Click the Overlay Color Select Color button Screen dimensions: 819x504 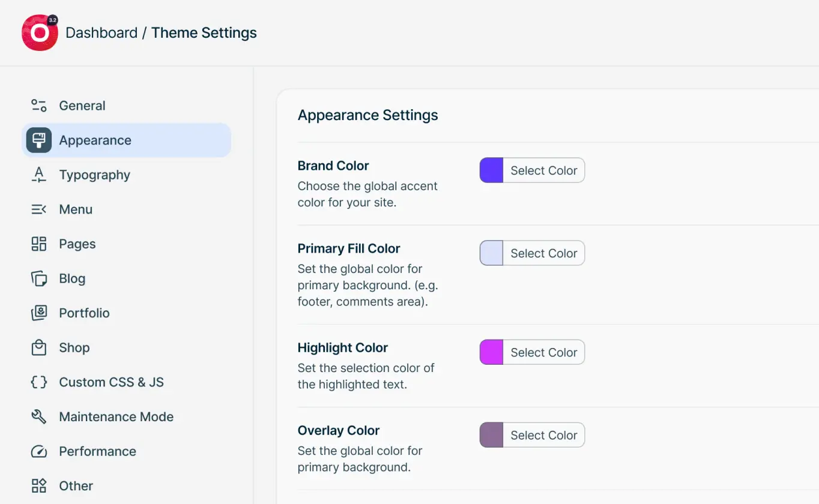tap(543, 435)
